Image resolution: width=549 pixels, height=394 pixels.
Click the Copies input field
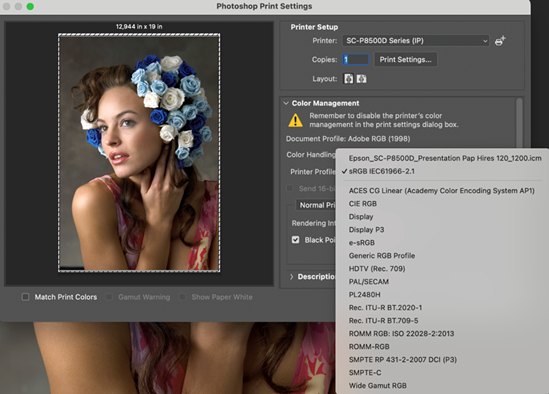355,60
